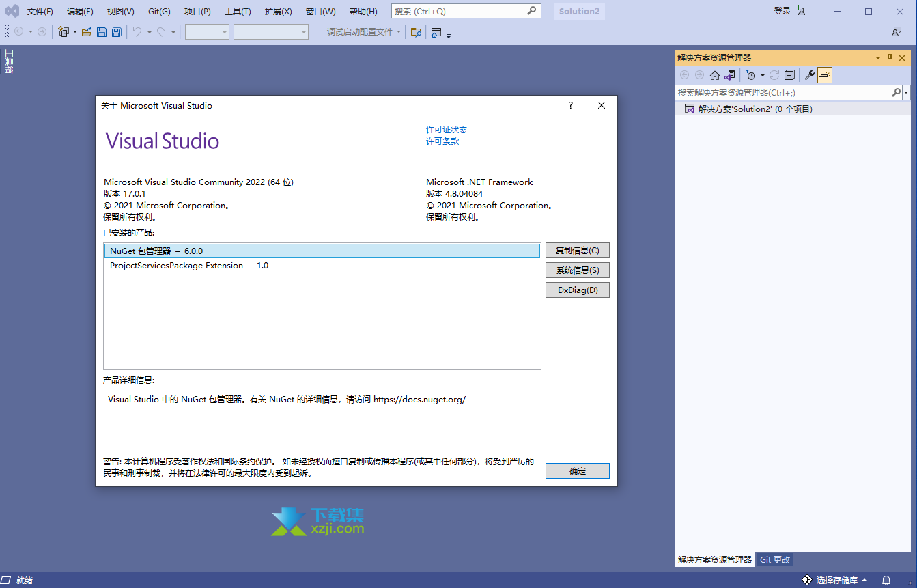The width and height of the screenshot is (917, 588).
Task: Click the Home icon in Solution Explorer toolbar
Action: click(715, 75)
